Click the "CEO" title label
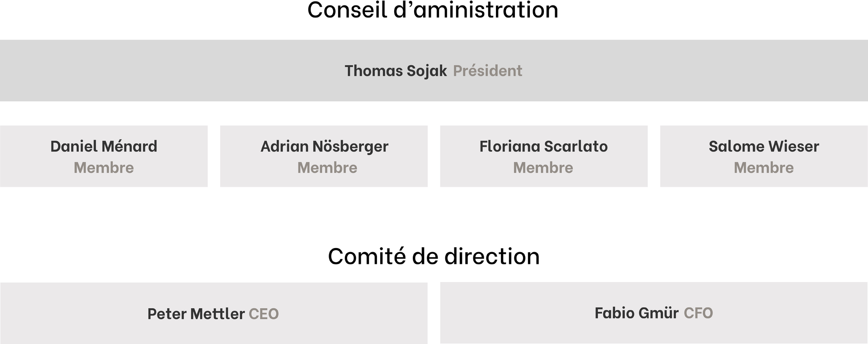 tap(264, 314)
